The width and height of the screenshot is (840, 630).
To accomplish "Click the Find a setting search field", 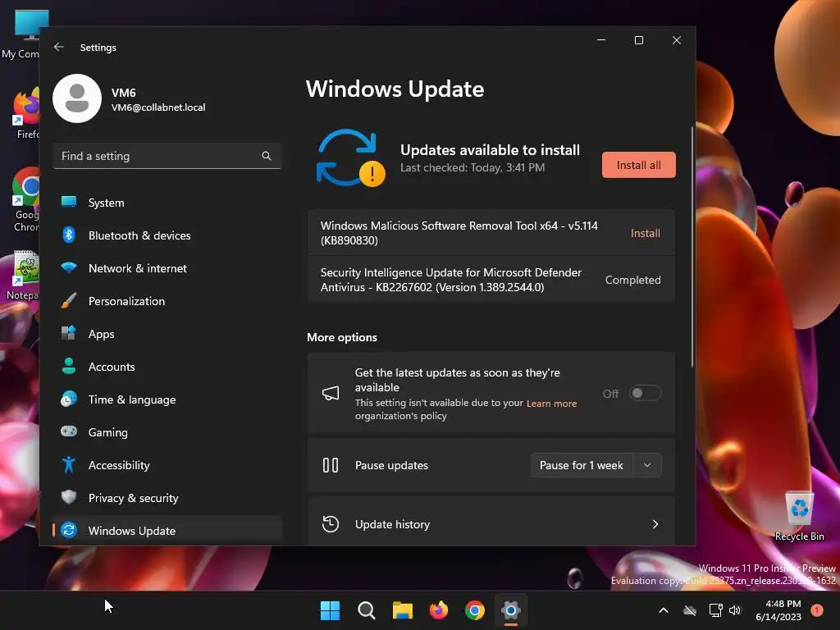I will coord(167,156).
